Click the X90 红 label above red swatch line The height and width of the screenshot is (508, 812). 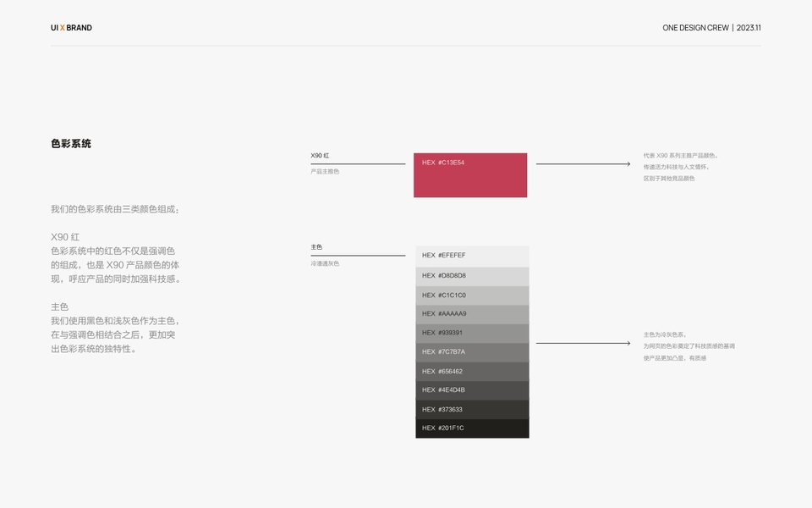click(320, 156)
